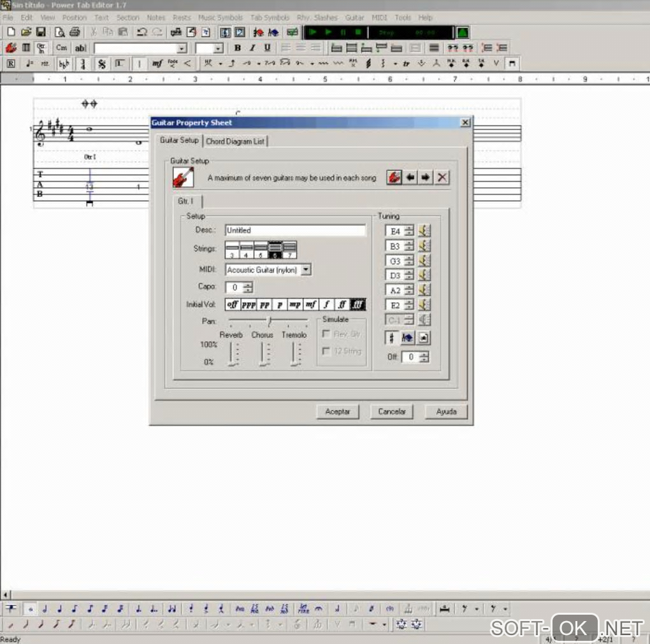Set Initial Vol to off
Image resolution: width=650 pixels, height=644 pixels.
point(233,304)
